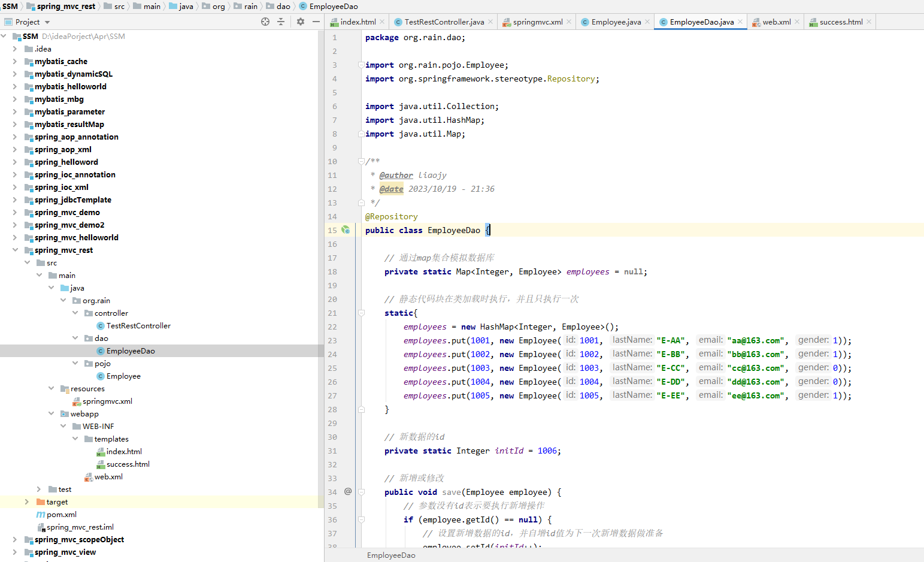
Task: Fold the static block at line 21
Action: pyautogui.click(x=361, y=313)
